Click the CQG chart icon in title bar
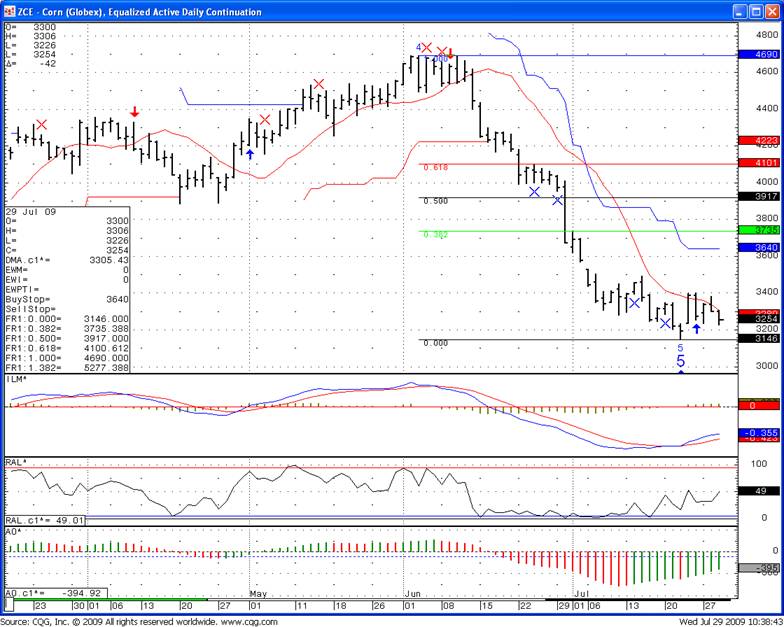 pos(9,11)
